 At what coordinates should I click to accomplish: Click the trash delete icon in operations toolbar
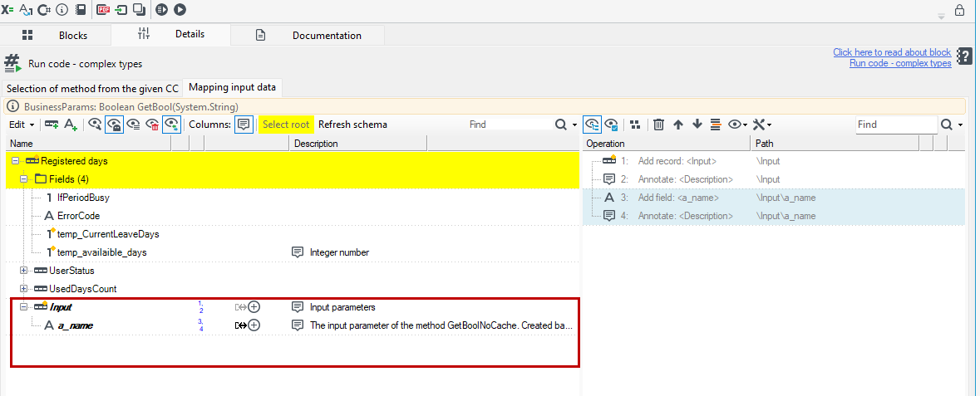tap(658, 125)
